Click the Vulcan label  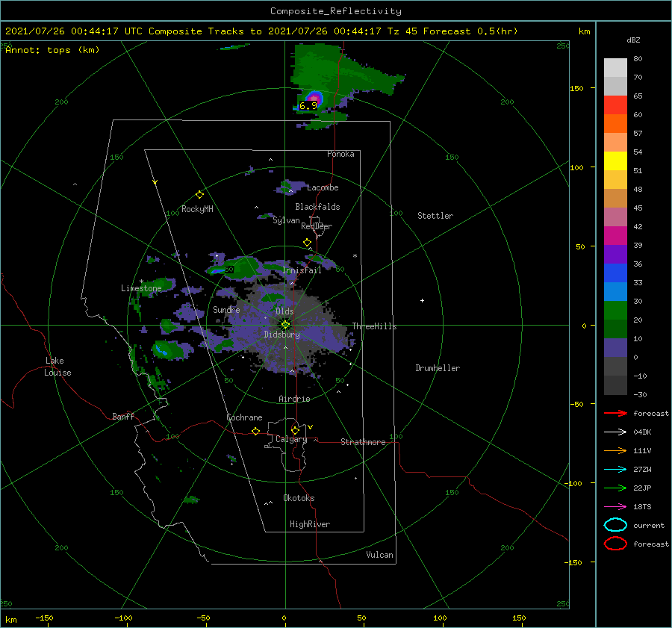click(380, 555)
